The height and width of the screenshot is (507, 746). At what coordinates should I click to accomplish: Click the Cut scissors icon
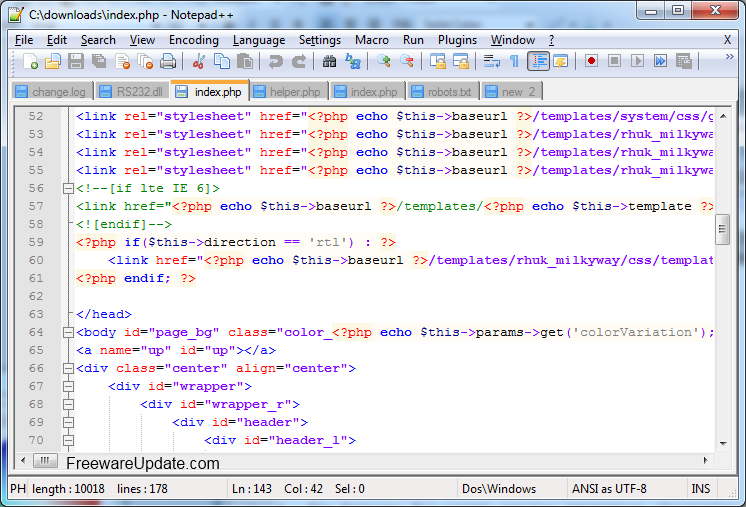[199, 61]
